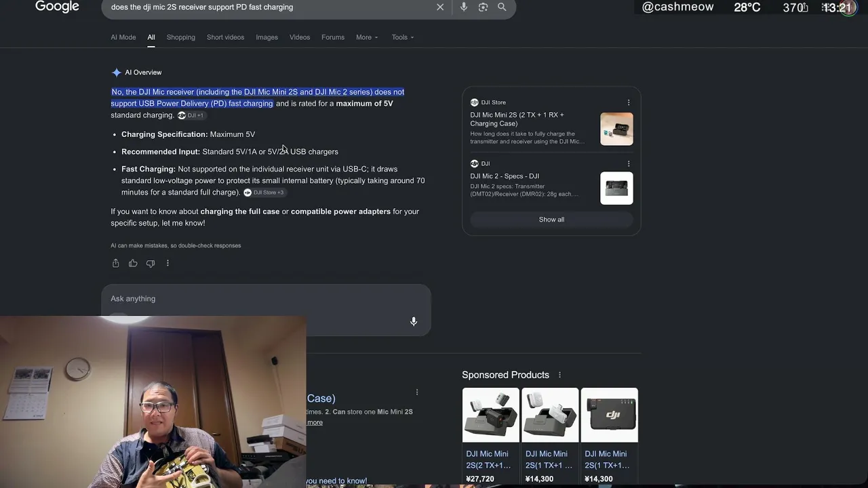868x488 pixels.
Task: Click Show all sources button
Action: point(551,220)
